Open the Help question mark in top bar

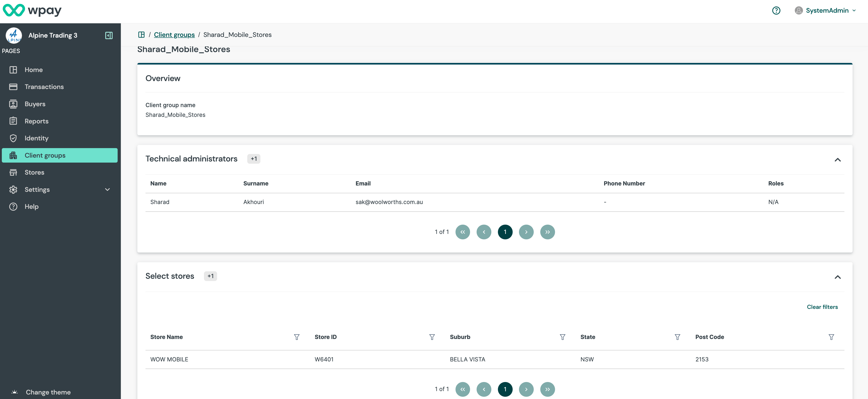pyautogui.click(x=776, y=10)
